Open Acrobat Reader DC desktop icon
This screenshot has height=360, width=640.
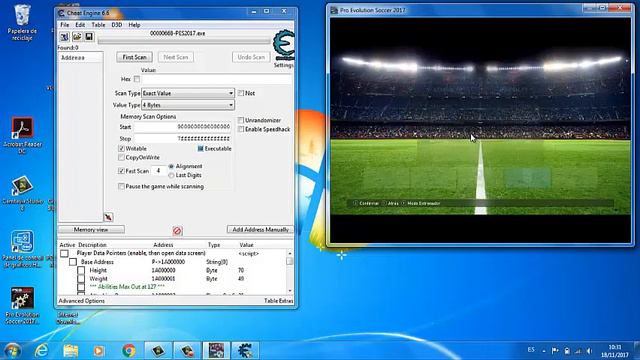click(x=22, y=136)
